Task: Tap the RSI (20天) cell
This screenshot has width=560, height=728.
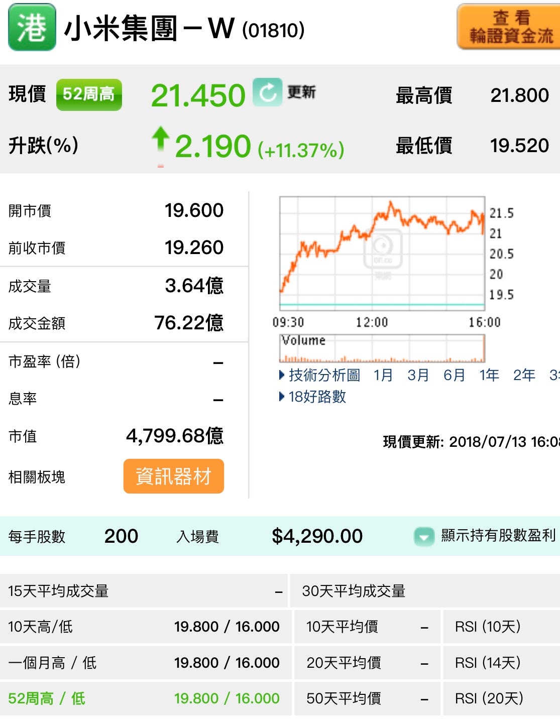Action: (x=502, y=698)
